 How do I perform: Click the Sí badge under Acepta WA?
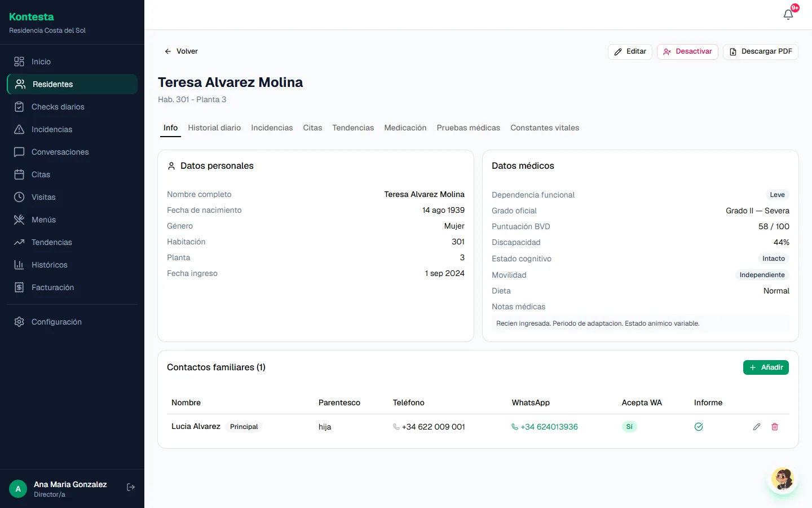pos(629,427)
